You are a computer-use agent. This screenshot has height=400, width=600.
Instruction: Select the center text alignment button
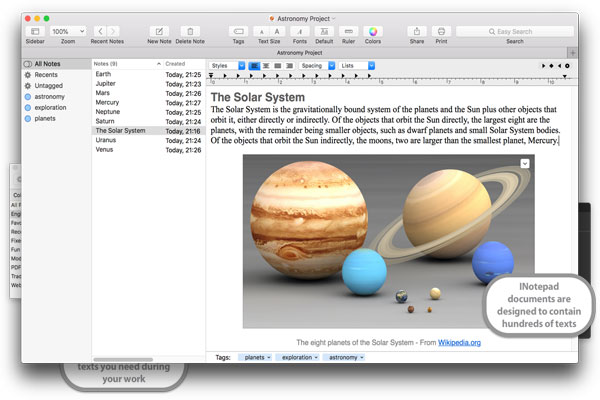tap(265, 66)
